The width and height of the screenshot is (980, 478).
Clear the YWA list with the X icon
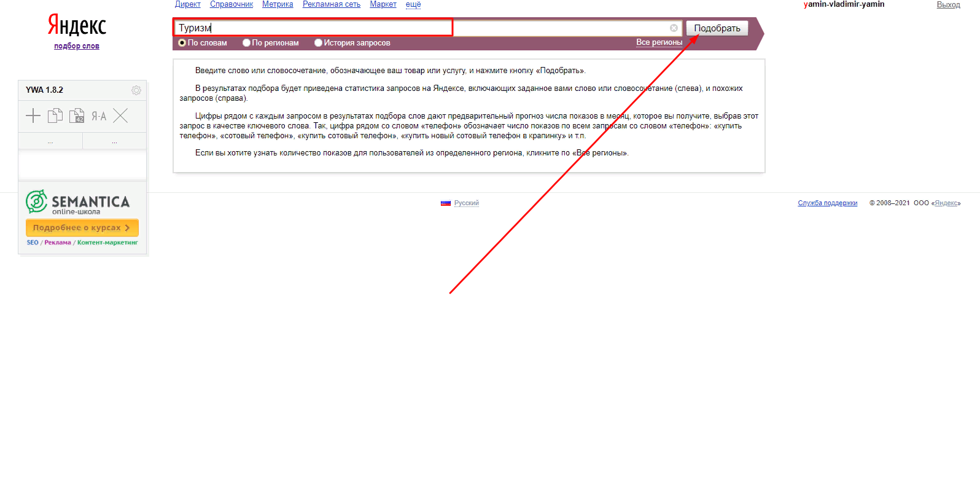(120, 116)
